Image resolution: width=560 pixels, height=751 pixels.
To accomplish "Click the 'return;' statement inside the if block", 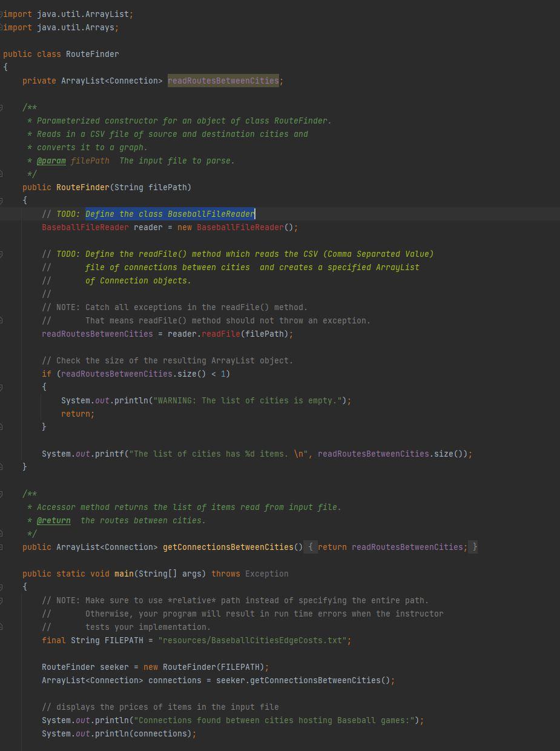I will pyautogui.click(x=78, y=414).
